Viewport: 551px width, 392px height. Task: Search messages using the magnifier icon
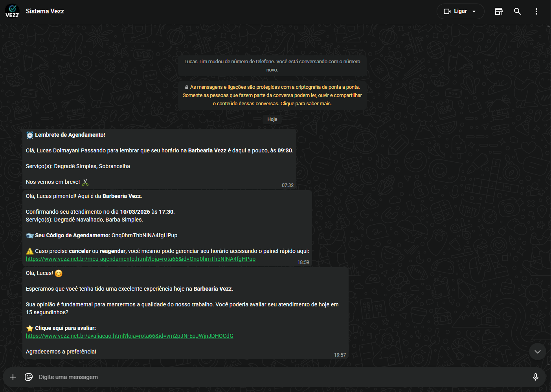pyautogui.click(x=517, y=11)
